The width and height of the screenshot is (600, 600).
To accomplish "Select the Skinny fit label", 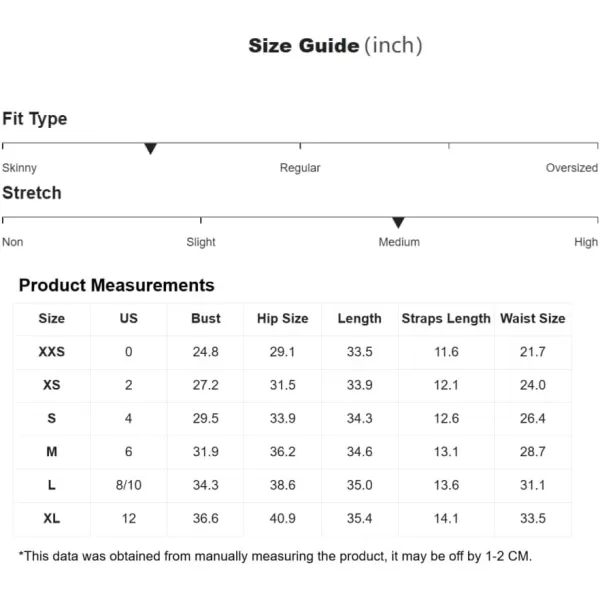I will pos(20,168).
